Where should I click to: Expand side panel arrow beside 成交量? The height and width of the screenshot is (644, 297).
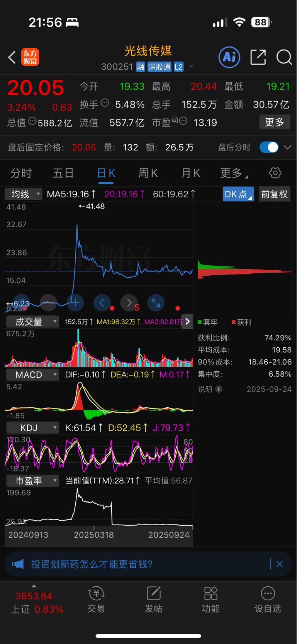[x=187, y=322]
